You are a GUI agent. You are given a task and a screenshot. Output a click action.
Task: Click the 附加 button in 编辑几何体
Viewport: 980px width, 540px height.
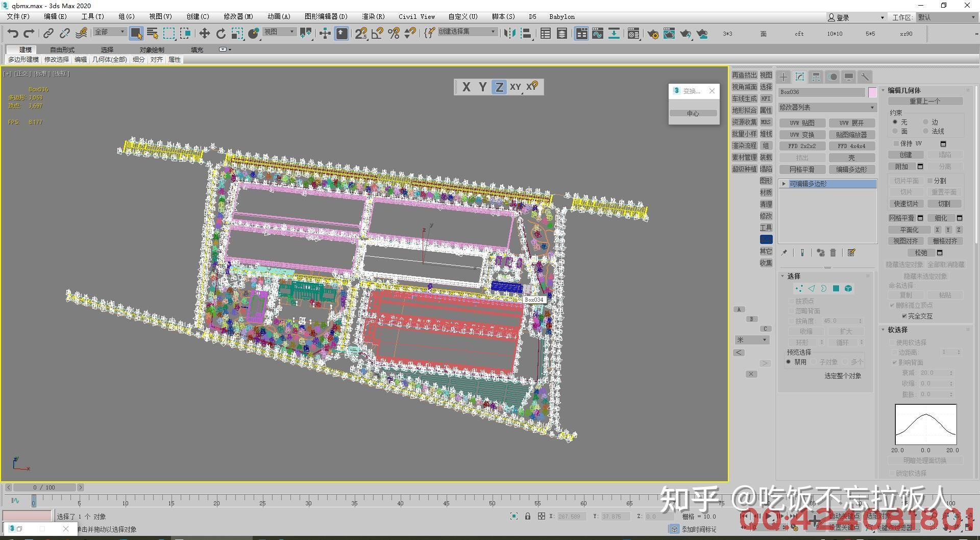901,166
